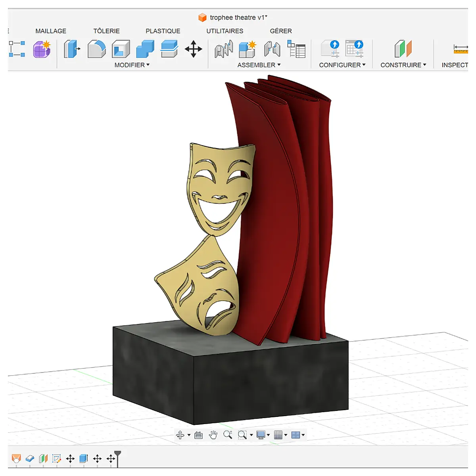Image resolution: width=476 pixels, height=476 pixels.
Task: Click the Measure ruler icon
Action: tap(460, 49)
